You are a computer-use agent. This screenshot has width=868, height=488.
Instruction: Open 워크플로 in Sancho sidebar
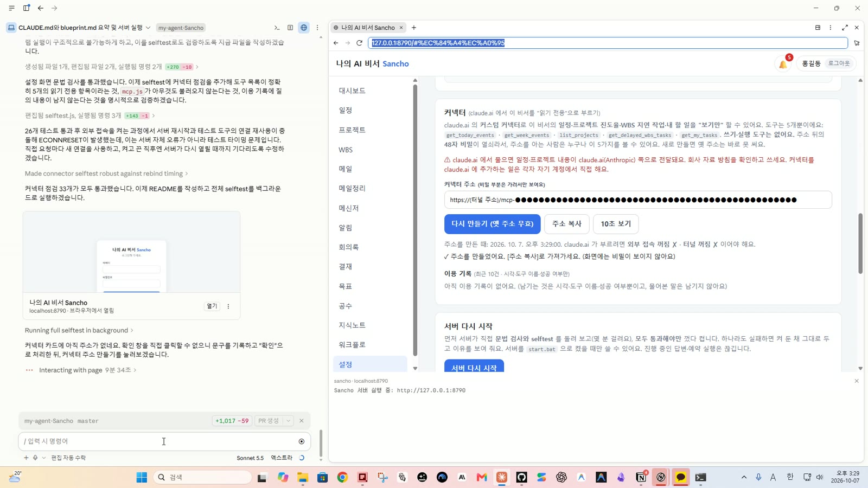(352, 344)
